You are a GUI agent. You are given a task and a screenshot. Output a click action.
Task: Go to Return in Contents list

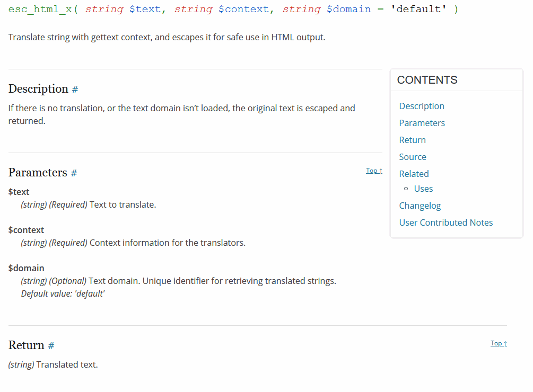click(x=412, y=140)
